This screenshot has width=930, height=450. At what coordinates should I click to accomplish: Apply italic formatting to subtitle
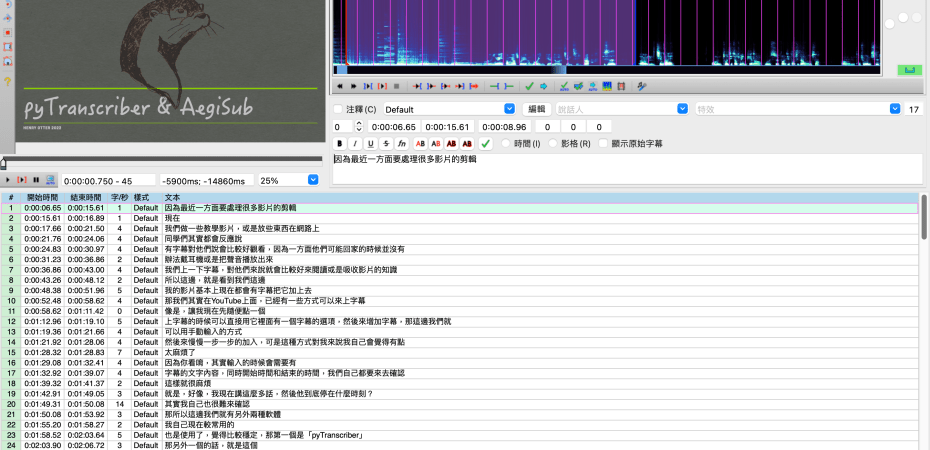[355, 144]
